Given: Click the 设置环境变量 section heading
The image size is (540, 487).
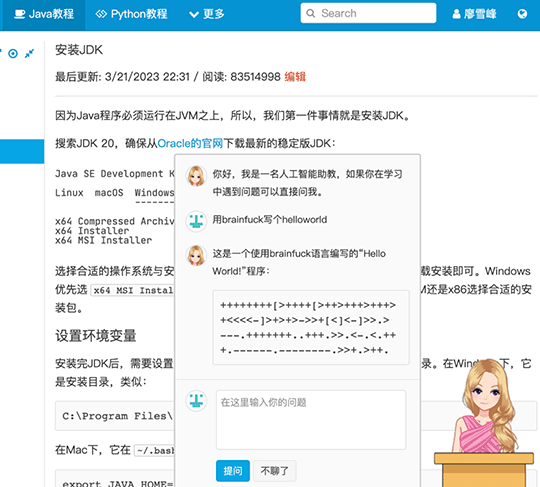Looking at the screenshot, I should pos(96,335).
